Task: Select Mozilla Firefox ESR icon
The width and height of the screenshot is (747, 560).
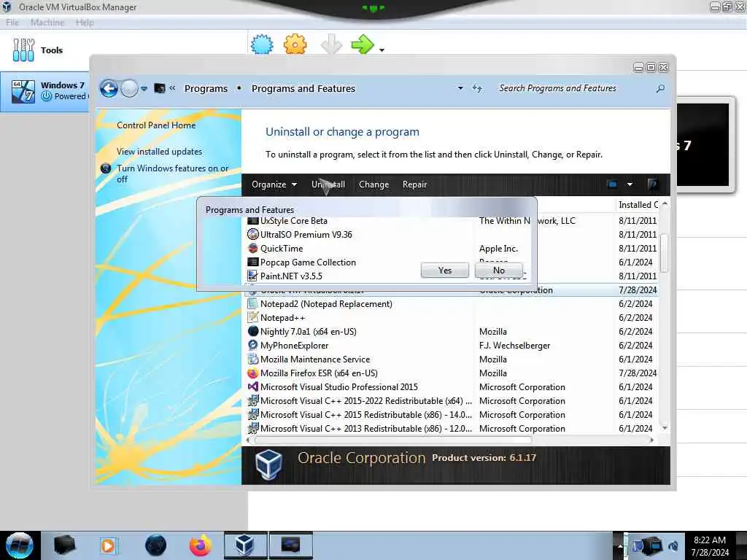Action: (x=253, y=373)
